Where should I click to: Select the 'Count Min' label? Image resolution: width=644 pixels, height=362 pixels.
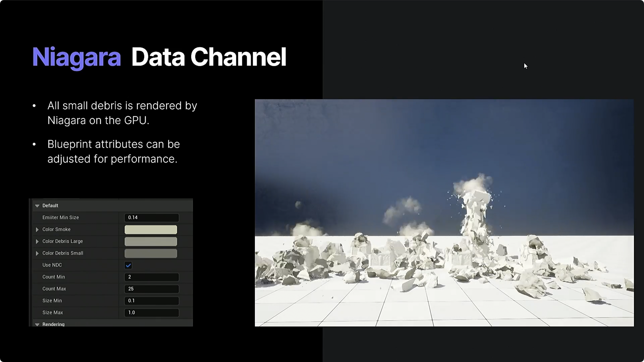(x=53, y=277)
